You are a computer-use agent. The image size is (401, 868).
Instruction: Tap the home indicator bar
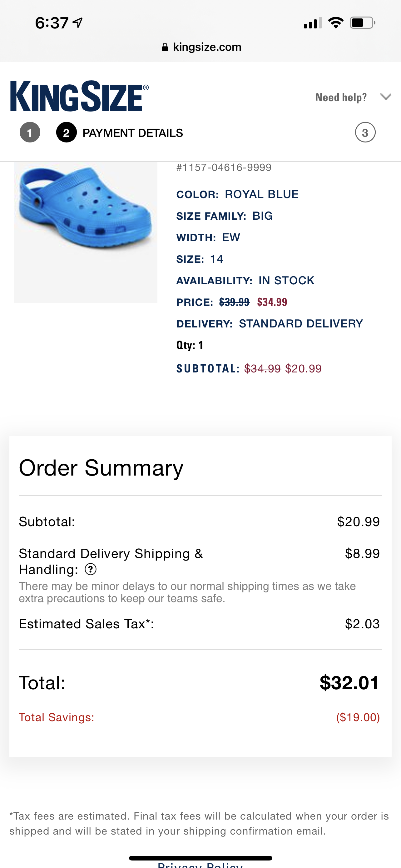click(x=200, y=858)
